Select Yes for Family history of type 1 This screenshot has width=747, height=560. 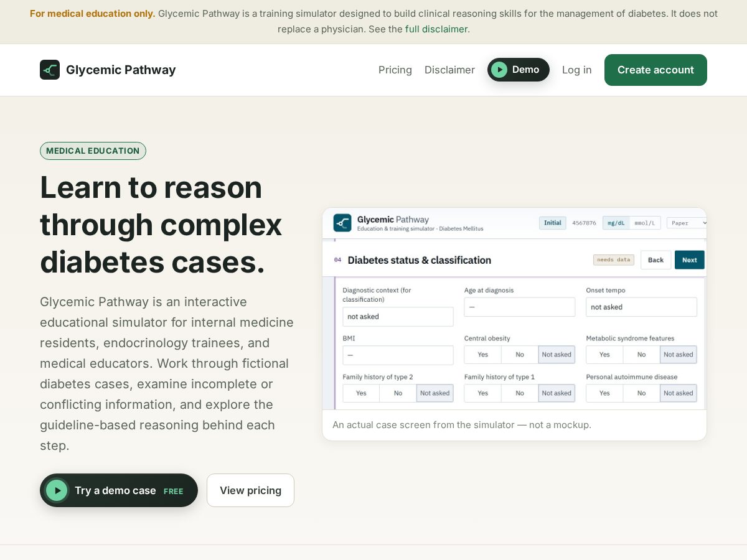point(482,393)
